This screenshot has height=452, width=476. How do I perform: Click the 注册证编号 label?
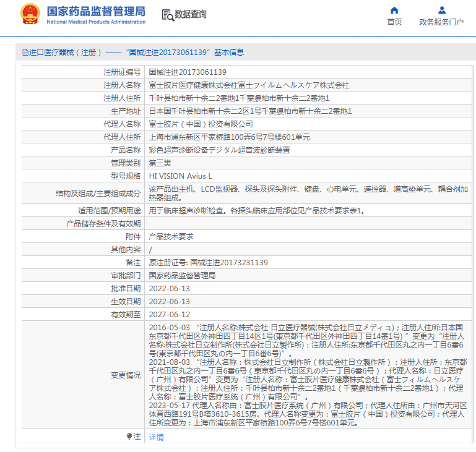click(122, 72)
